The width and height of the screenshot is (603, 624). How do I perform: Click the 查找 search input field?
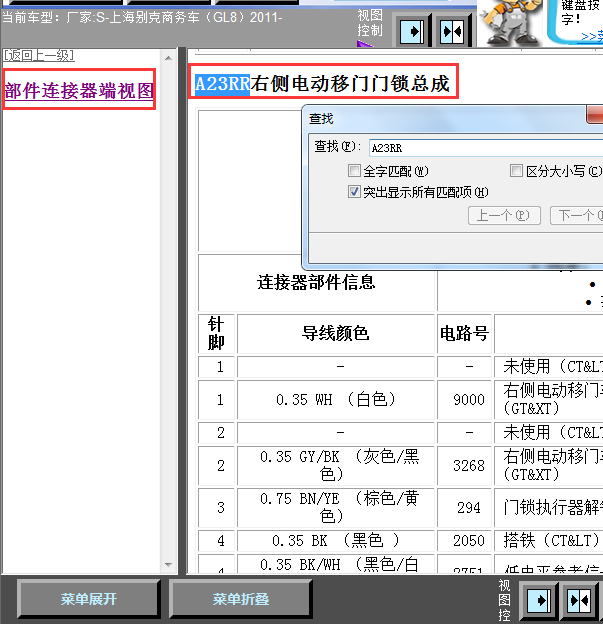[x=486, y=148]
